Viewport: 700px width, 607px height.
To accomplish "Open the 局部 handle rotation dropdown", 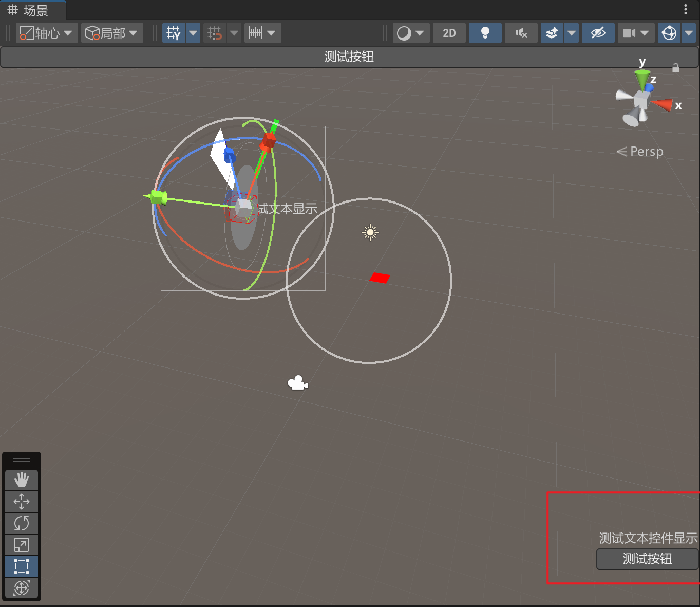I will 112,33.
